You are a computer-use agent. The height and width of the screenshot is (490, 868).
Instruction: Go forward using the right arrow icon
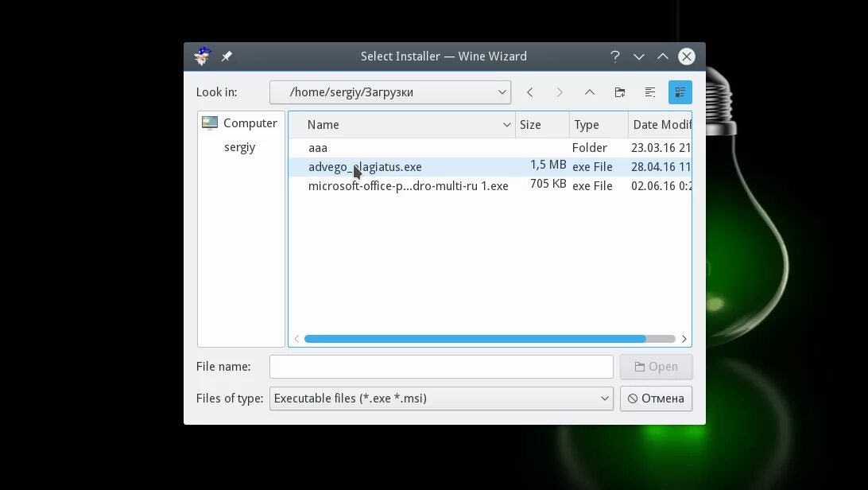[x=560, y=92]
